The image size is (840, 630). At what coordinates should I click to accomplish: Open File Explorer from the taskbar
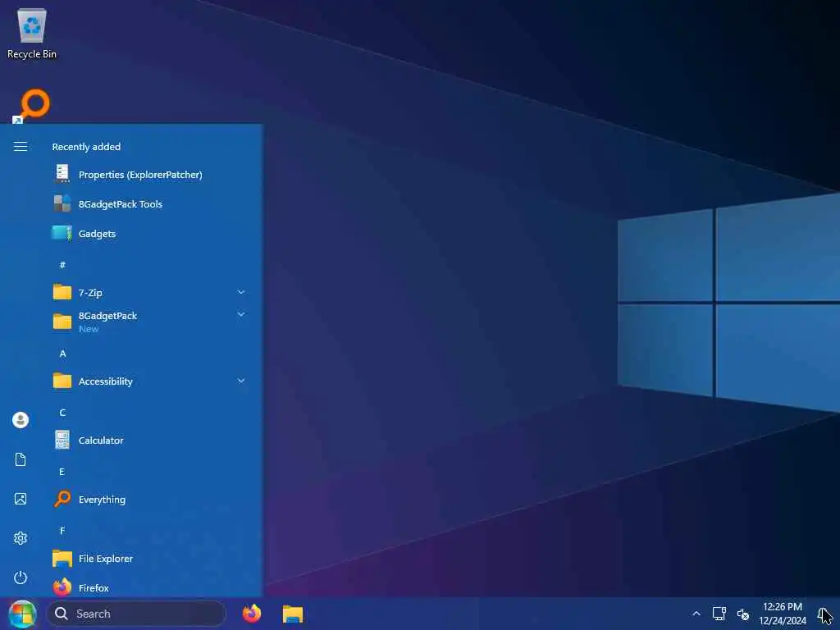[x=293, y=614]
